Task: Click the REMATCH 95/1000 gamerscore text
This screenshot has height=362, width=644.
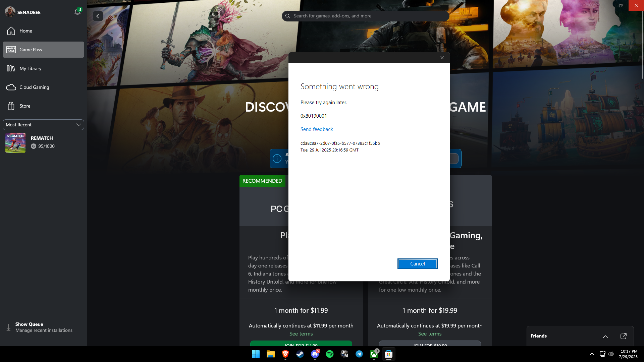Action: [46, 146]
